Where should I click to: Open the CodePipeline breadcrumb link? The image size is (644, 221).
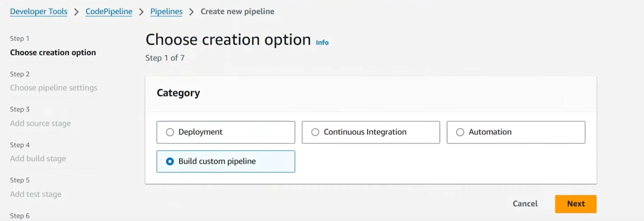pyautogui.click(x=109, y=12)
